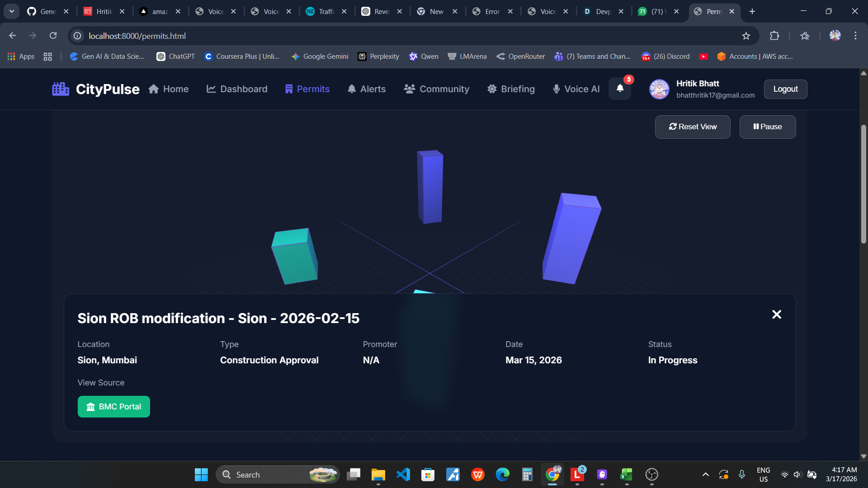Screen dimensions: 868x488
Task: Expand hidden system tray icons chevron
Action: point(705,474)
